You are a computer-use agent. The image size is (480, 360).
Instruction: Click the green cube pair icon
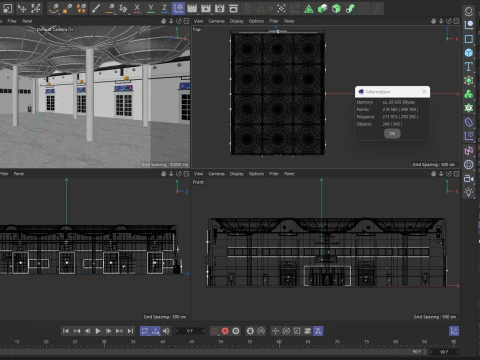tap(322, 8)
